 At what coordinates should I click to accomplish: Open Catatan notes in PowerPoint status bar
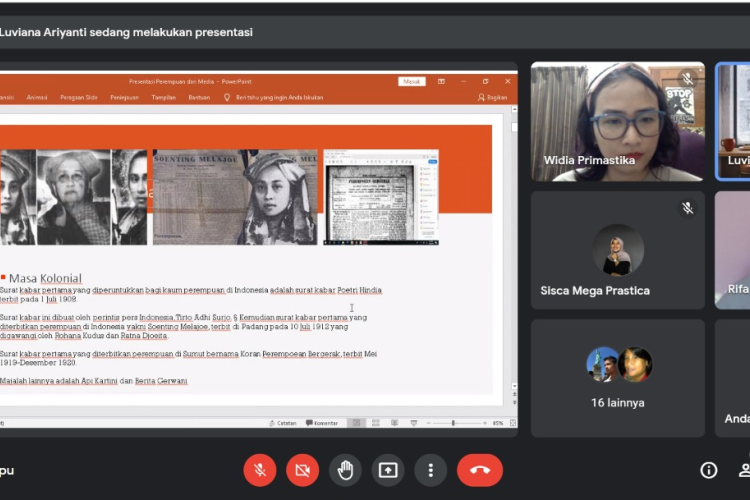tap(282, 423)
